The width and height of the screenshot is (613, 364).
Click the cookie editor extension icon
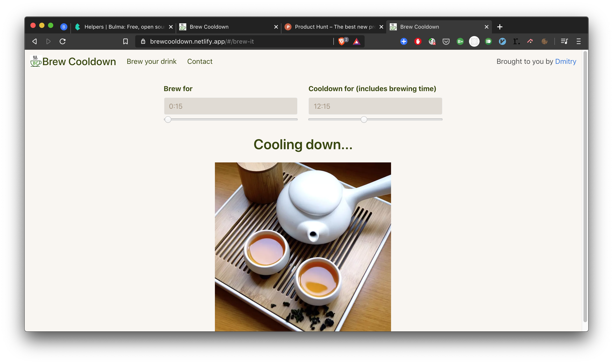545,41
